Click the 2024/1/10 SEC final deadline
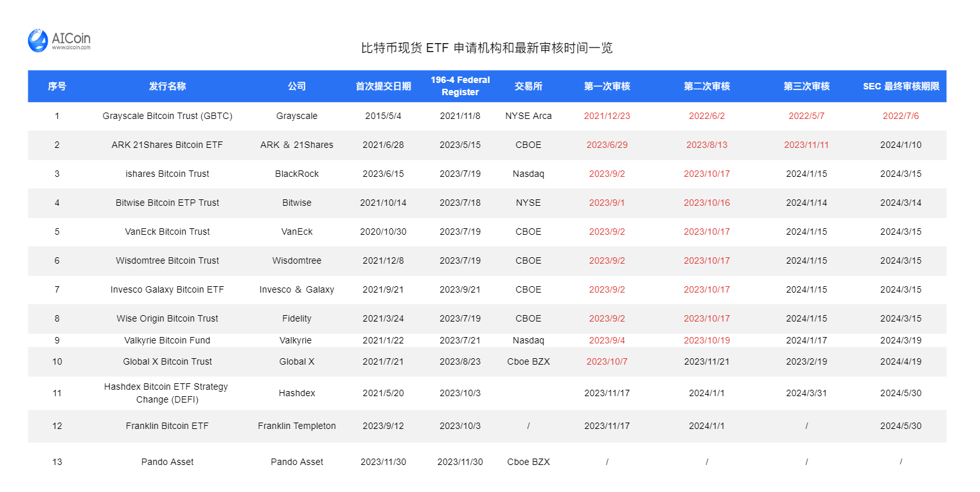This screenshot has width=980, height=492. pyautogui.click(x=901, y=145)
